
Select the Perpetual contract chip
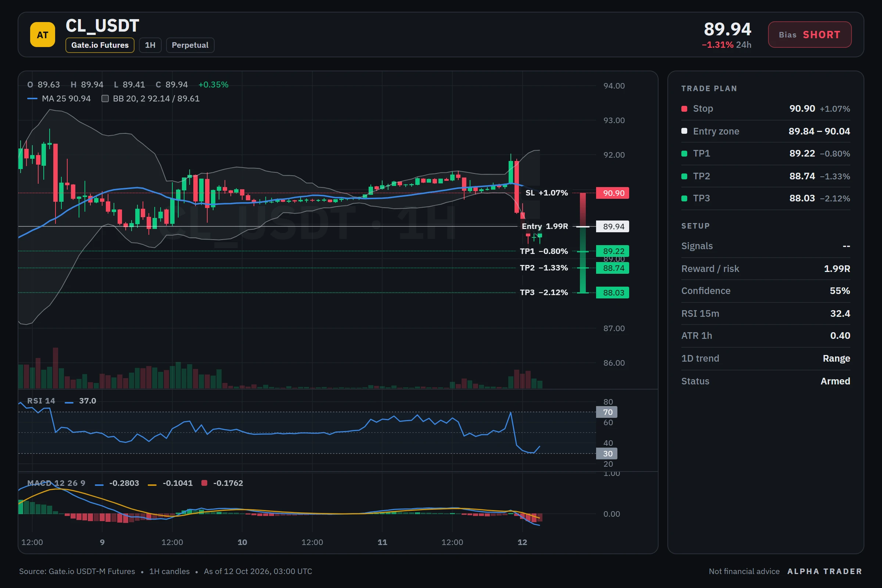(x=190, y=45)
